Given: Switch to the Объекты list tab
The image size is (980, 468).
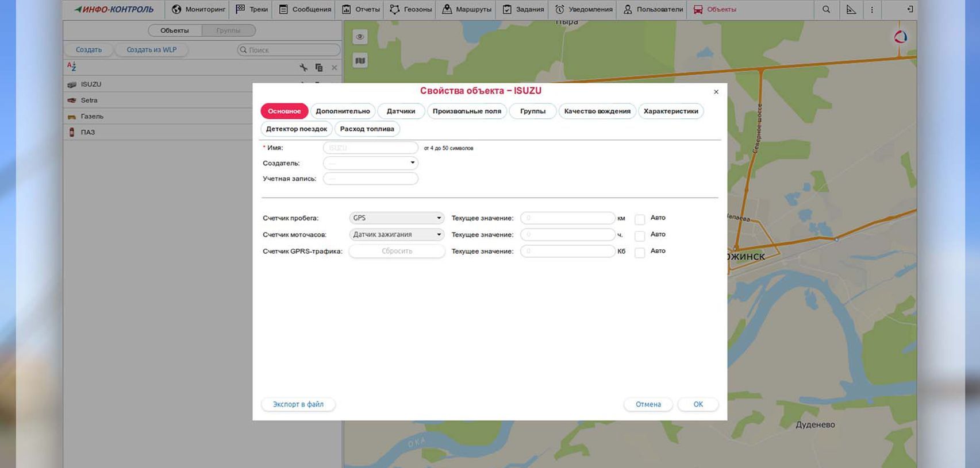Looking at the screenshot, I should [x=175, y=30].
